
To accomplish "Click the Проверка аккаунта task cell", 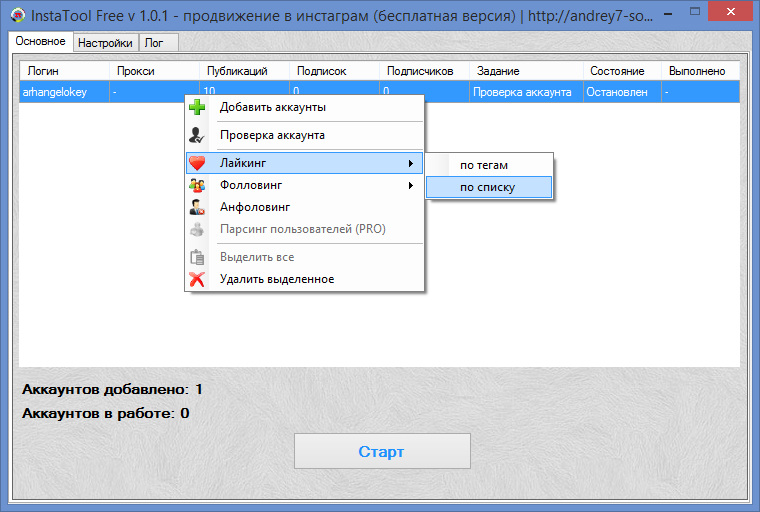I will pos(526,92).
